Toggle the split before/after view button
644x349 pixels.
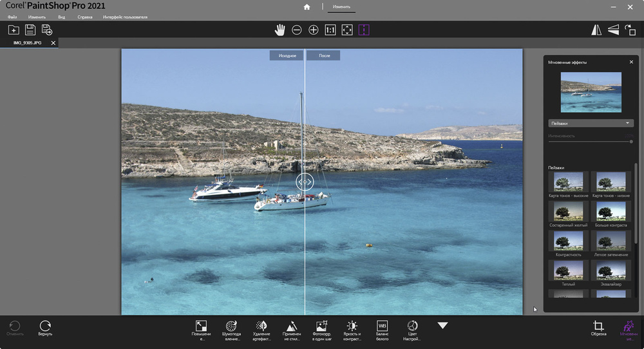tap(364, 30)
